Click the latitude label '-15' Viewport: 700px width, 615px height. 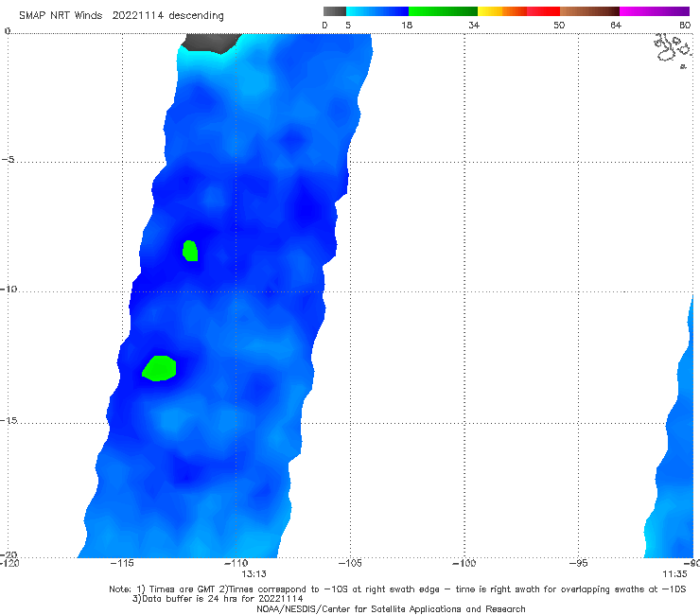(x=9, y=420)
